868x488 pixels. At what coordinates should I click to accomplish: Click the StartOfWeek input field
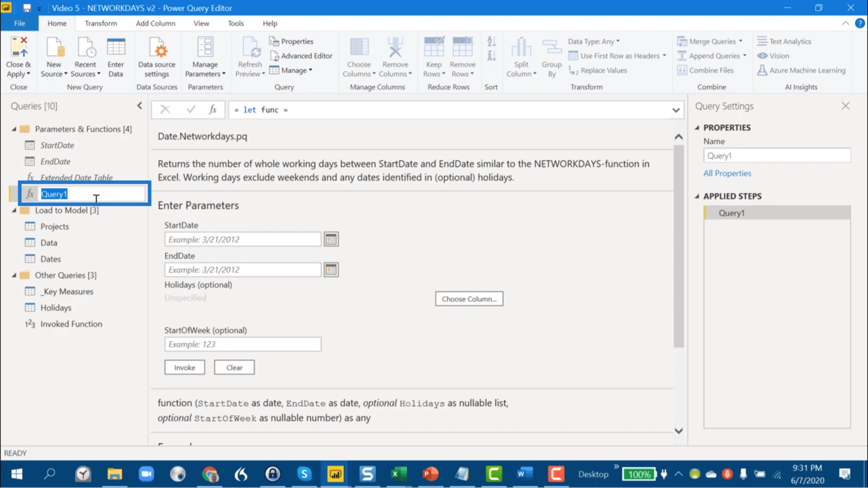(x=243, y=344)
